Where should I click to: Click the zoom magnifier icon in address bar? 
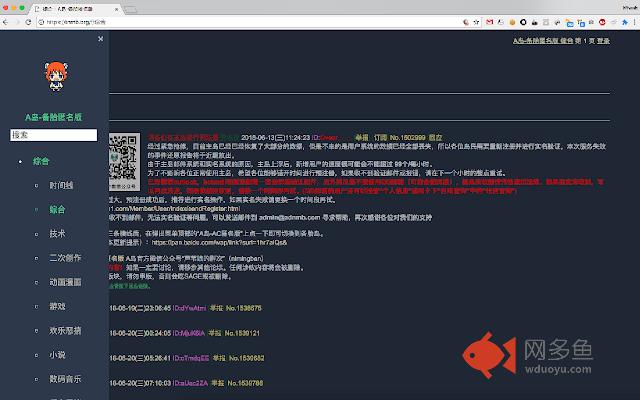pos(466,22)
